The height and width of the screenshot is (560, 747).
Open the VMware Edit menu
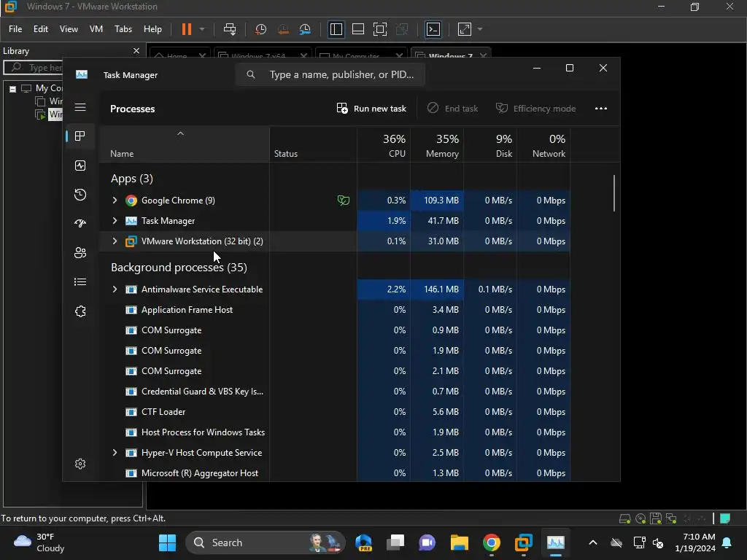point(41,29)
